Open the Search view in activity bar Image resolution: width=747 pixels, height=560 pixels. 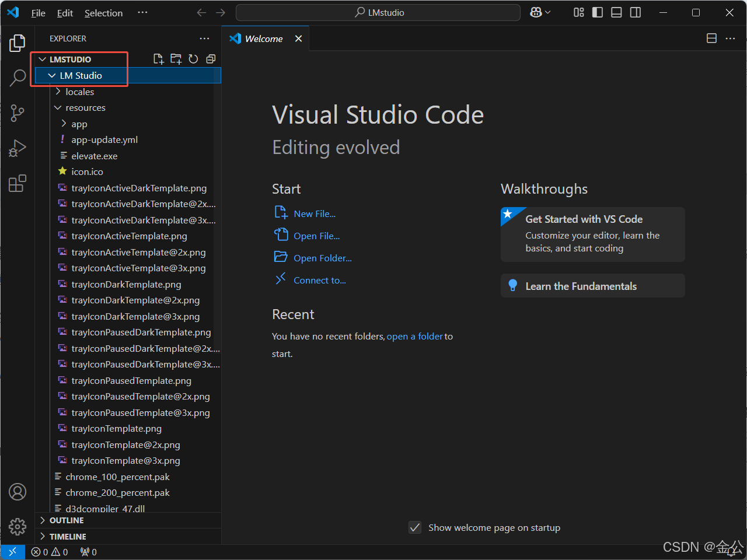18,78
